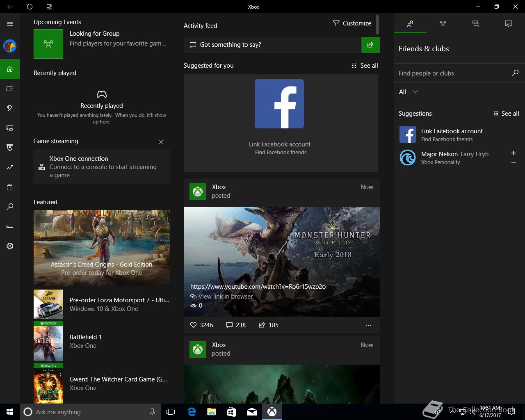Remove Major Nelson suggestion with minus
Image resolution: width=525 pixels, height=420 pixels.
513,163
